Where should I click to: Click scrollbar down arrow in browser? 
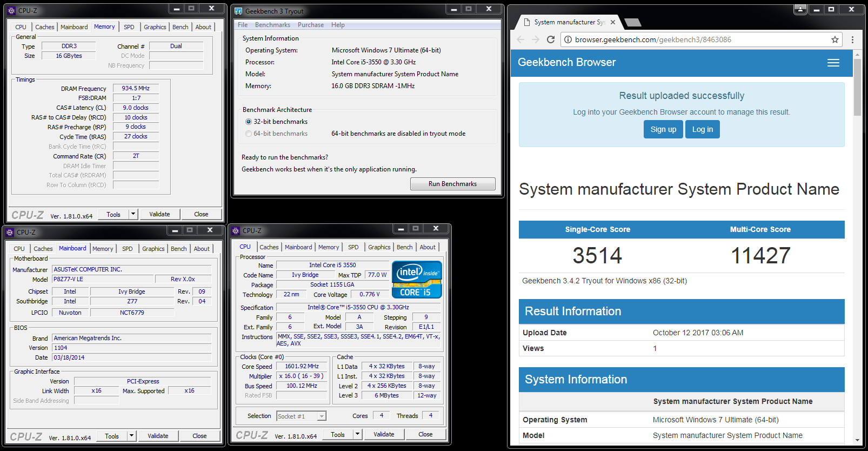coord(857,441)
